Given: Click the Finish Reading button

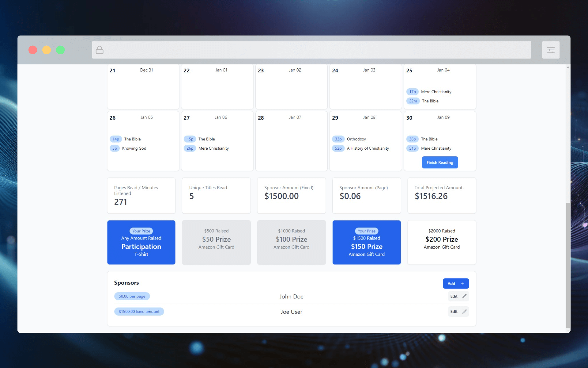Looking at the screenshot, I should click(440, 162).
